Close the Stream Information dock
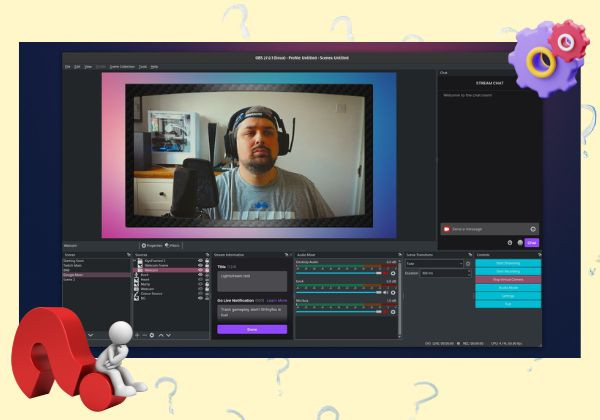 pos(291,254)
